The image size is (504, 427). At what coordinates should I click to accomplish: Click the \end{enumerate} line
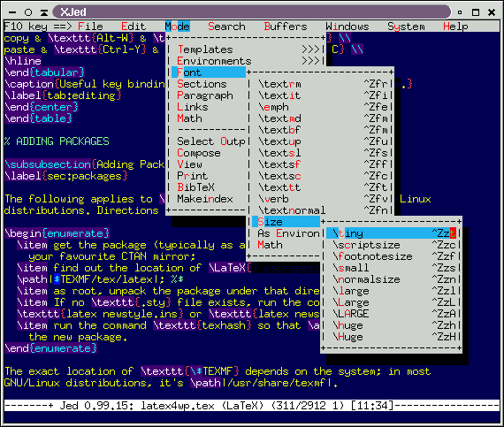click(50, 348)
